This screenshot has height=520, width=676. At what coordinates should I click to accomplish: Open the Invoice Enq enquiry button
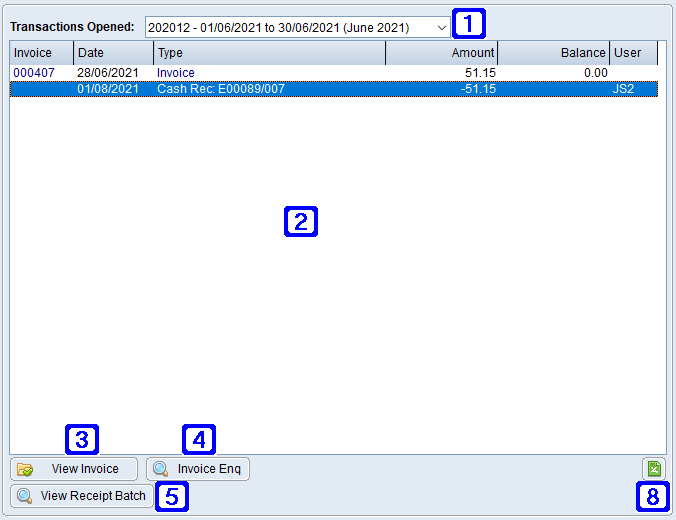tap(198, 469)
